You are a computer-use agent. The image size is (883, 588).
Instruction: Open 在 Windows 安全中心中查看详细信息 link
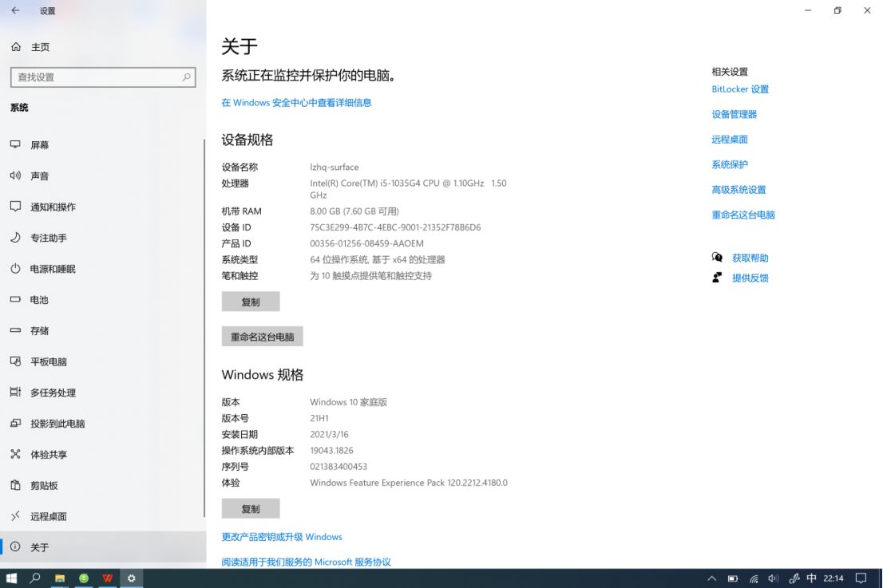pyautogui.click(x=296, y=102)
